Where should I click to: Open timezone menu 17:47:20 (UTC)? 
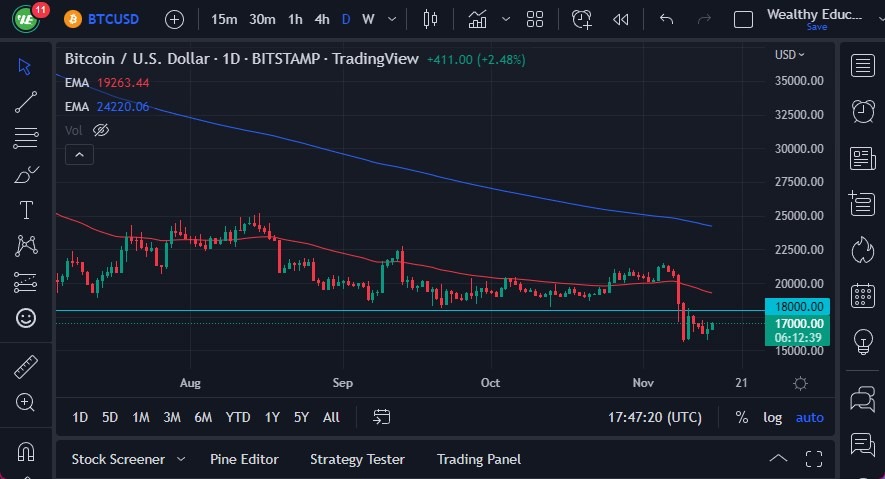point(655,418)
